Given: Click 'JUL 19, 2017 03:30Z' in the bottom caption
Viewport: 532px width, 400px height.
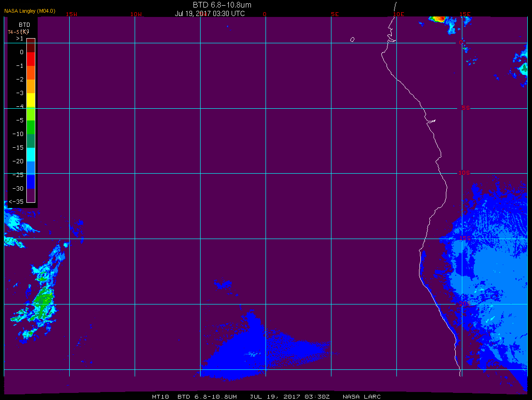Looking at the screenshot, I should click(x=290, y=397).
